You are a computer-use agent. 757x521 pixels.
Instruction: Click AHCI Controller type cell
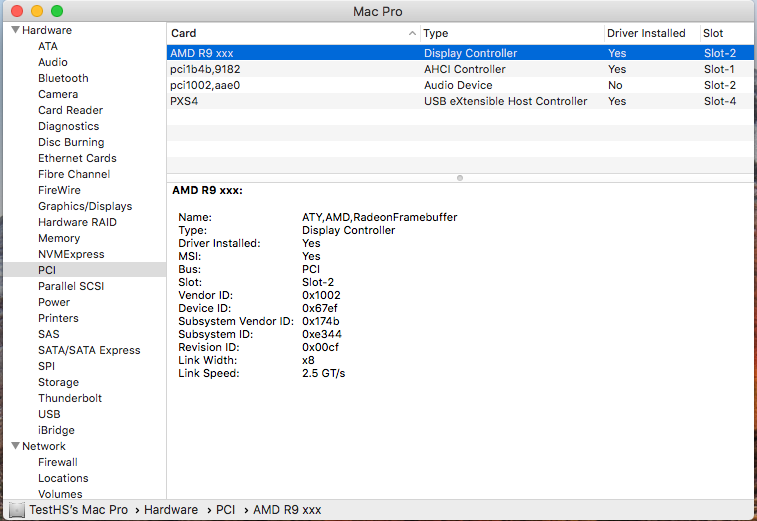click(464, 69)
